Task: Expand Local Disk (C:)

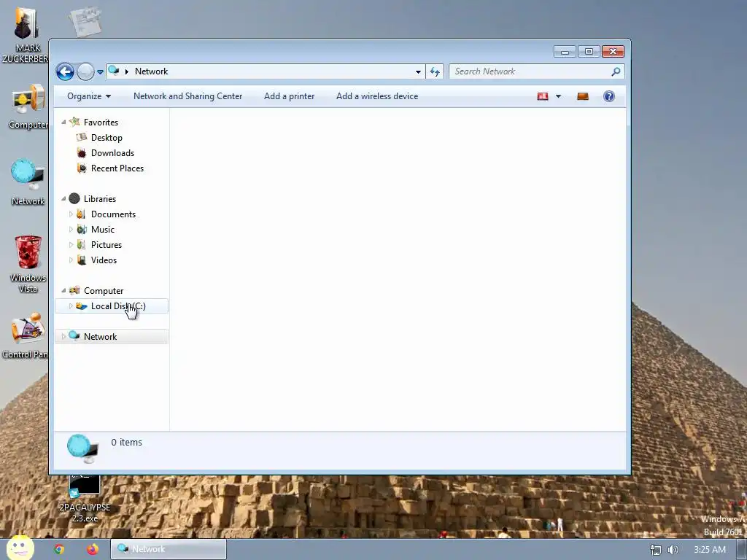Action: coord(71,306)
